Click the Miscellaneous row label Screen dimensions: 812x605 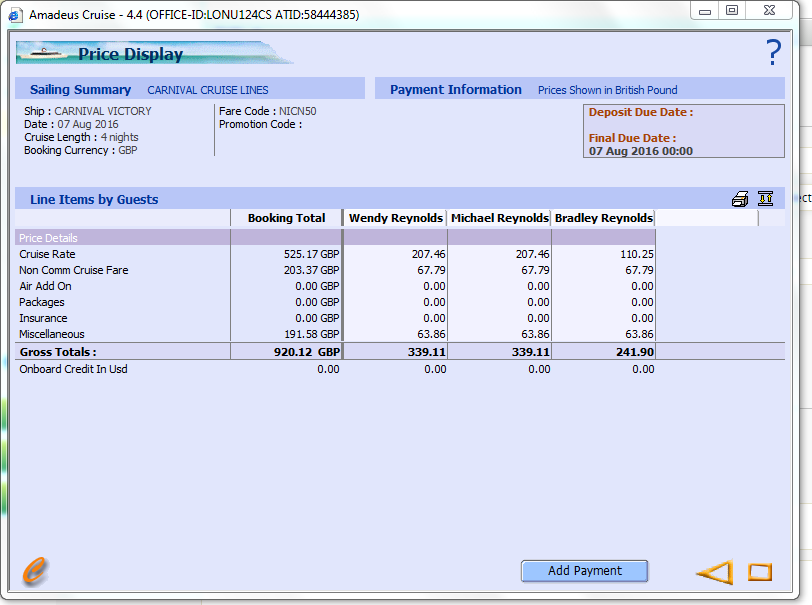coord(52,335)
